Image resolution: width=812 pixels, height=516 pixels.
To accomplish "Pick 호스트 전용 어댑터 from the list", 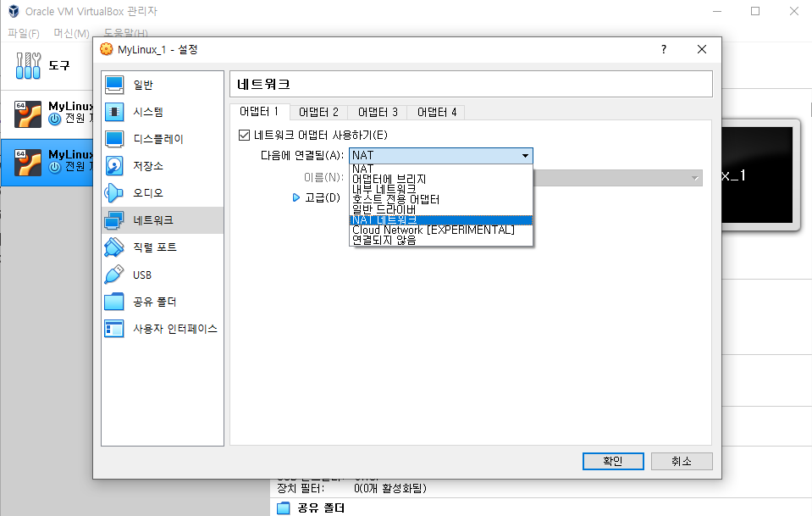I will tap(395, 200).
